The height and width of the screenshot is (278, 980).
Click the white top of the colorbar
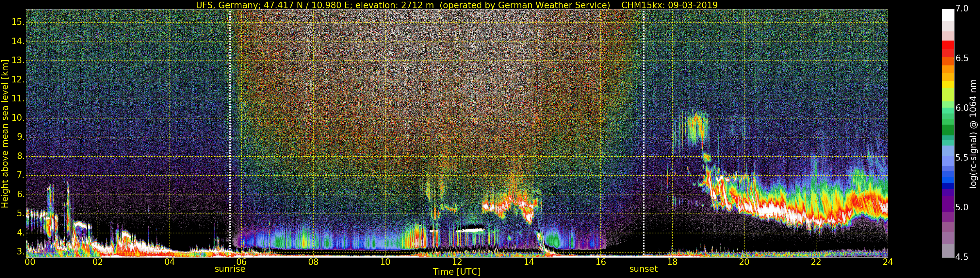(x=948, y=15)
